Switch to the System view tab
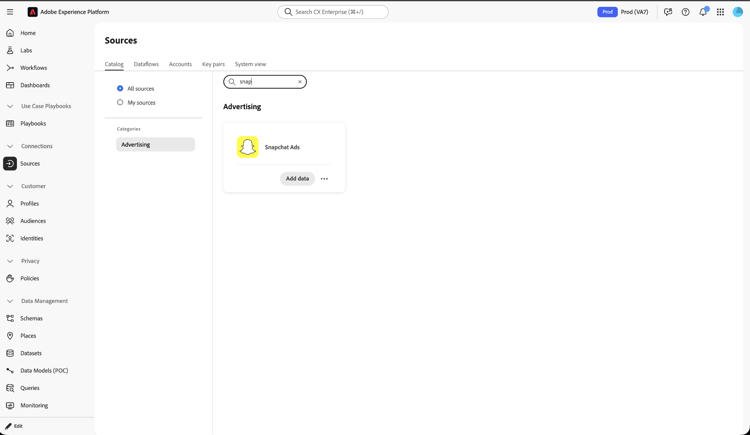 (250, 64)
